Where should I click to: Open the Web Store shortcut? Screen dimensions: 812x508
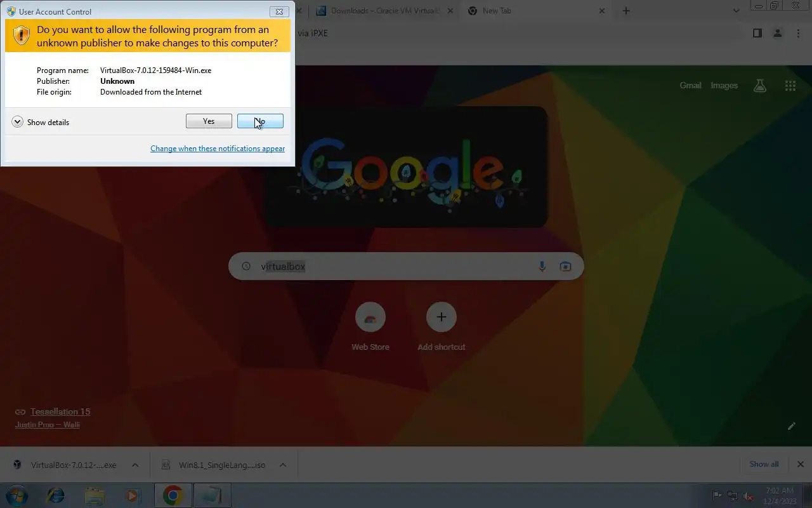pyautogui.click(x=370, y=327)
